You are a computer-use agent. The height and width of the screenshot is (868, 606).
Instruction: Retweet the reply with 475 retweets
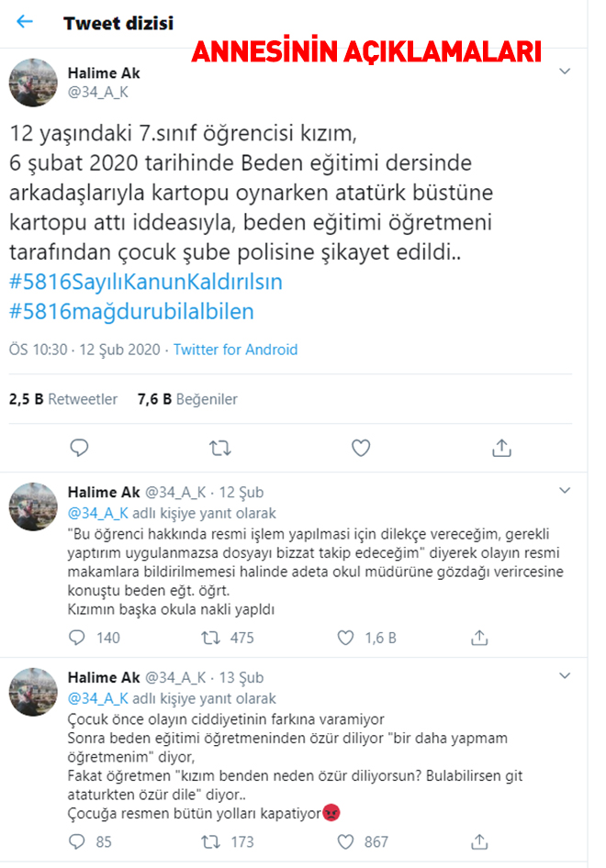pyautogui.click(x=210, y=638)
